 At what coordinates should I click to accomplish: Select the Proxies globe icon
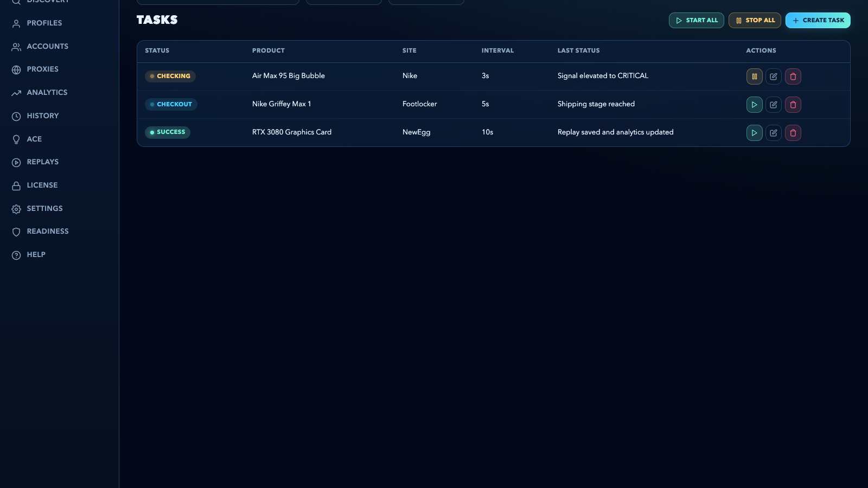(x=16, y=69)
